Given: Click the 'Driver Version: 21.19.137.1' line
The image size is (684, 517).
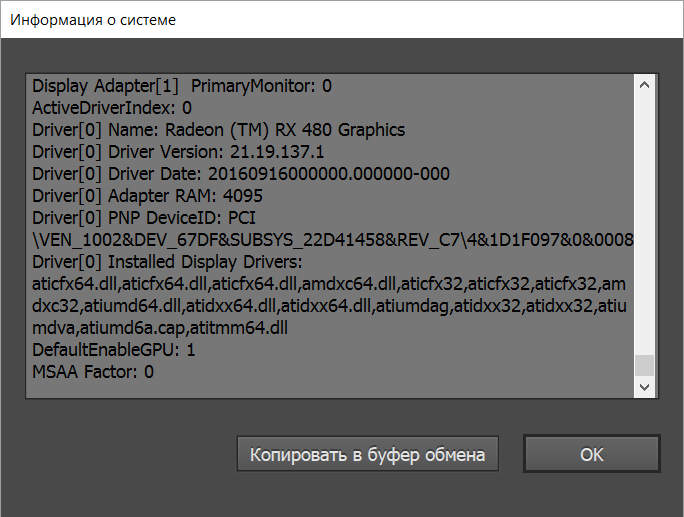Looking at the screenshot, I should 178,152.
